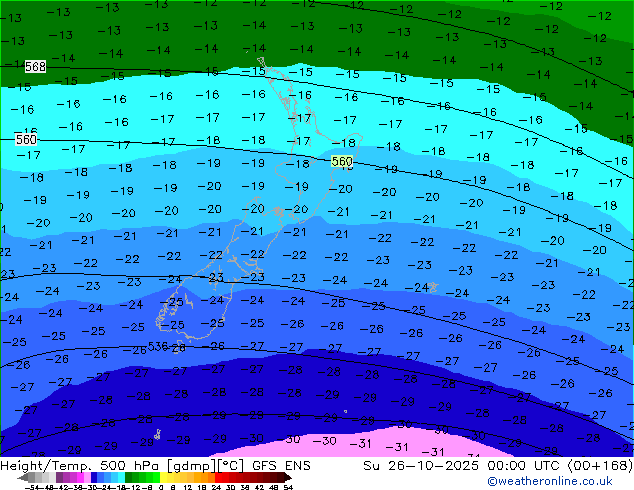Click the dark blue swatch in the legend
634x490 pixels.
pyautogui.click(x=94, y=478)
